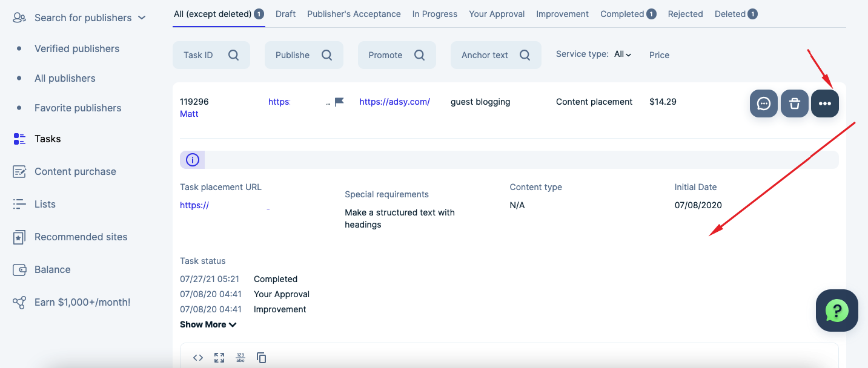Screen dimensions: 868x368
Task: Open more options via three-dot icon
Action: [x=825, y=103]
